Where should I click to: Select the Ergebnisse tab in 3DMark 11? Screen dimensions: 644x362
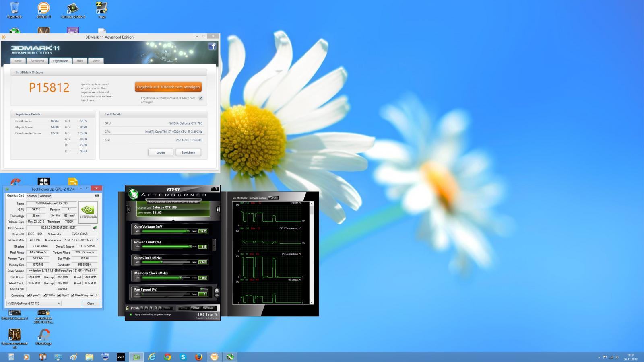coord(60,61)
